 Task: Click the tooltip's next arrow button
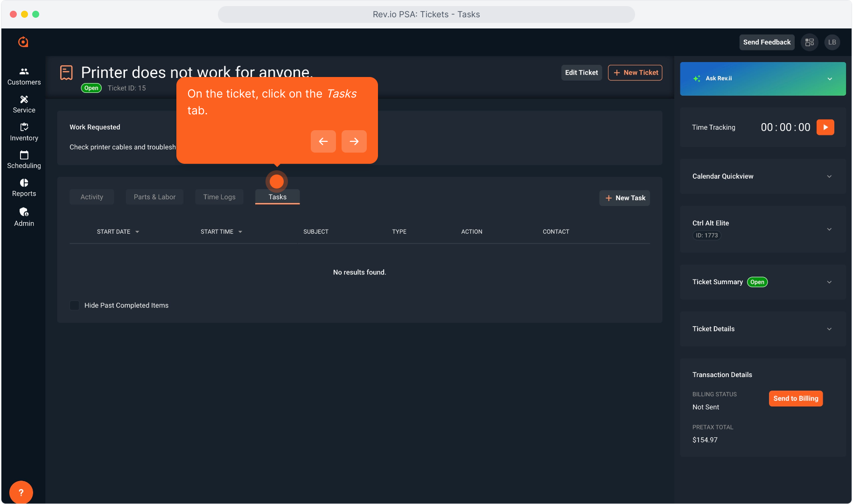354,141
